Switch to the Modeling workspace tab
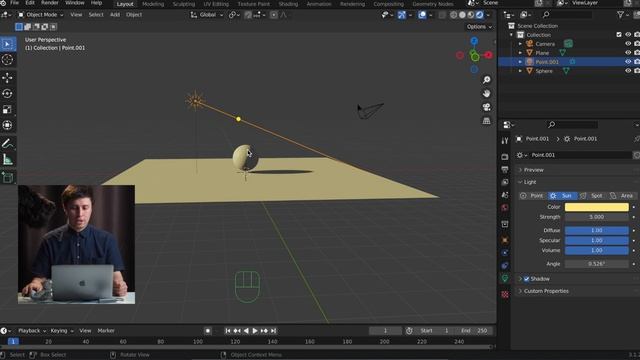Screen dimensions: 640x360 click(x=153, y=4)
